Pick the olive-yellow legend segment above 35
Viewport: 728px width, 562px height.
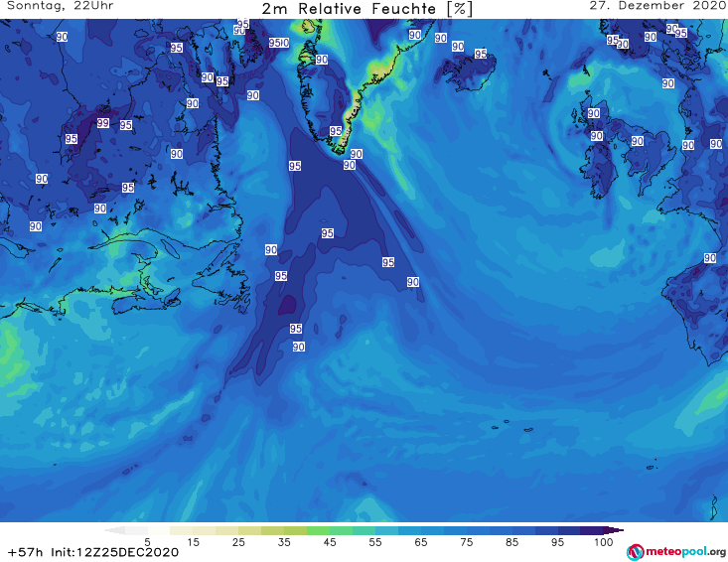coord(272,530)
